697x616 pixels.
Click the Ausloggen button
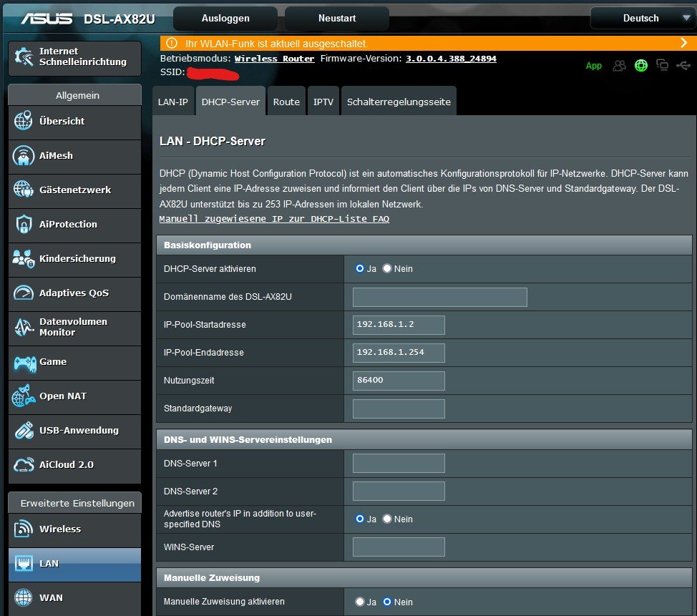point(225,18)
